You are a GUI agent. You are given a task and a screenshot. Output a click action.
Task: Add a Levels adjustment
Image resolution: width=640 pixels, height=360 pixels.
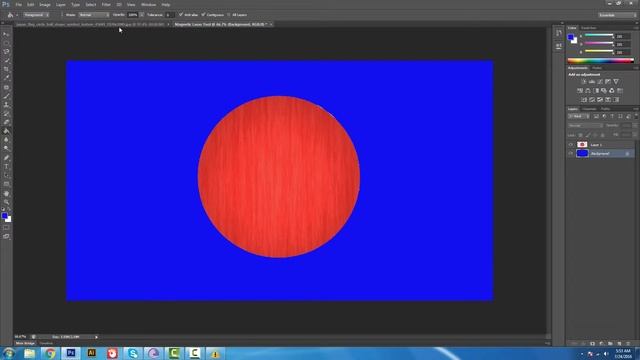(x=592, y=82)
